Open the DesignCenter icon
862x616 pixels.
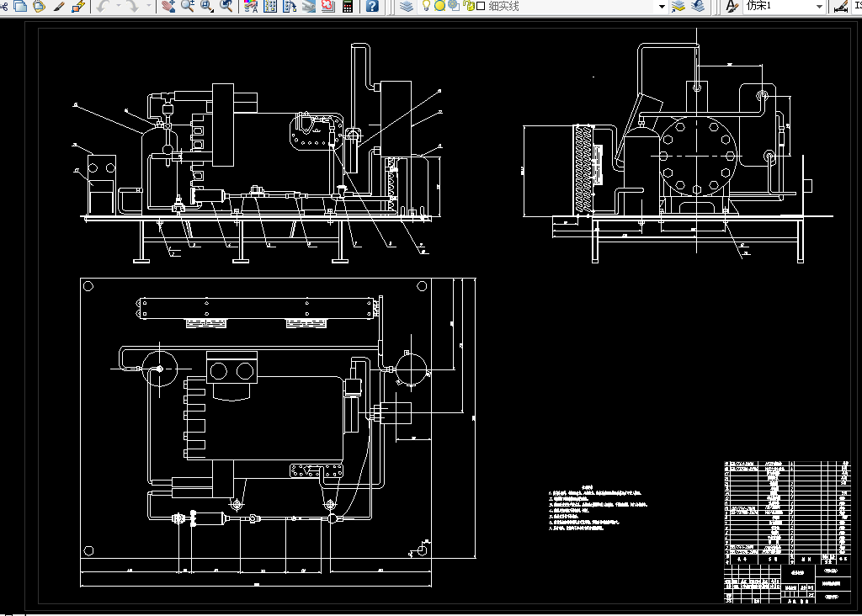[x=270, y=6]
